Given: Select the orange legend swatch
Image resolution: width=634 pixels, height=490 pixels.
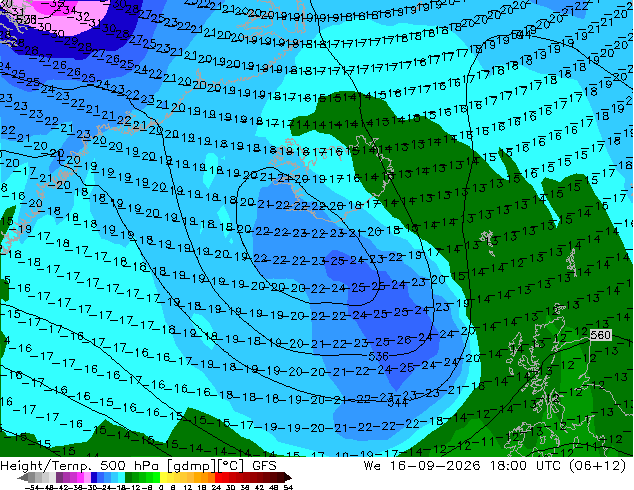Looking at the screenshot, I should pos(204,477).
